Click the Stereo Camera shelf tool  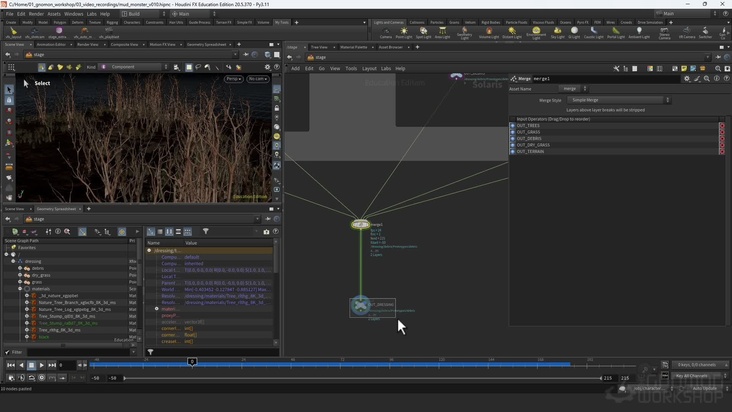664,33
